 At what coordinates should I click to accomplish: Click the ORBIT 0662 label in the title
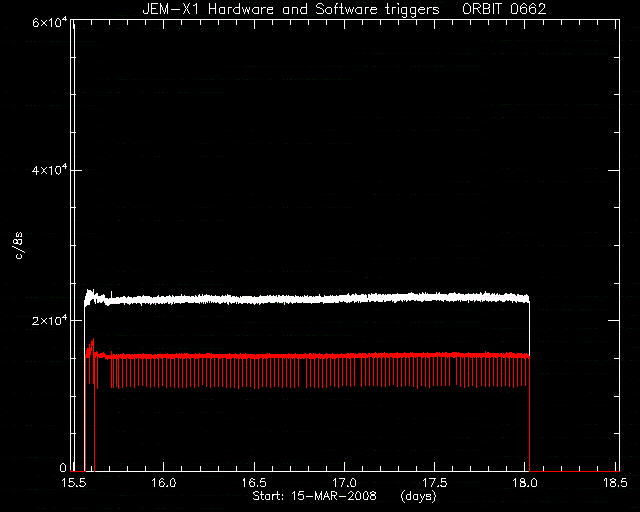(504, 9)
